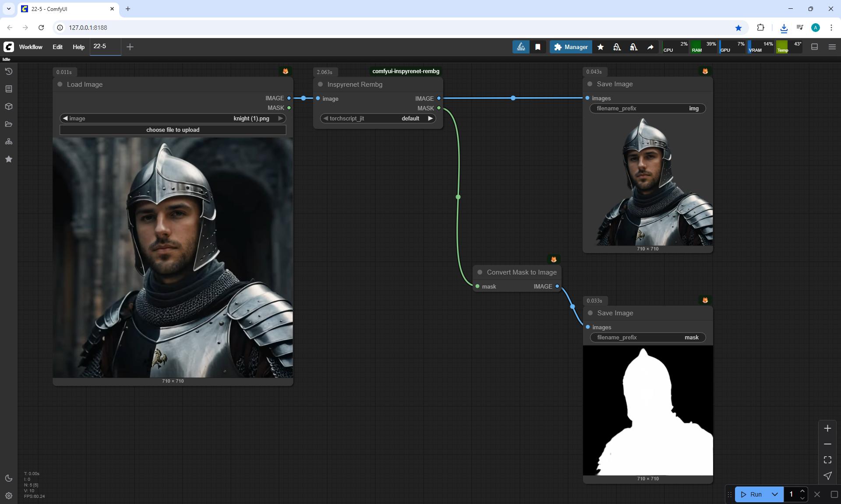Click the fit view icon

click(827, 460)
